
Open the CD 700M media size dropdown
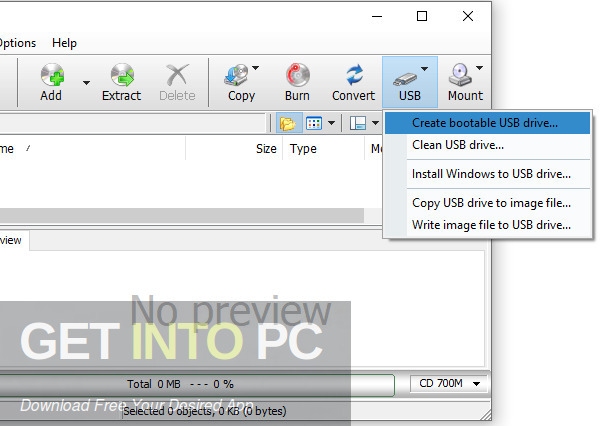pyautogui.click(x=449, y=384)
